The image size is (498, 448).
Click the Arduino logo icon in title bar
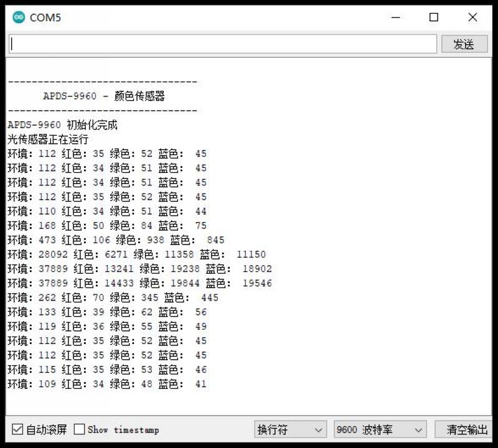click(19, 17)
